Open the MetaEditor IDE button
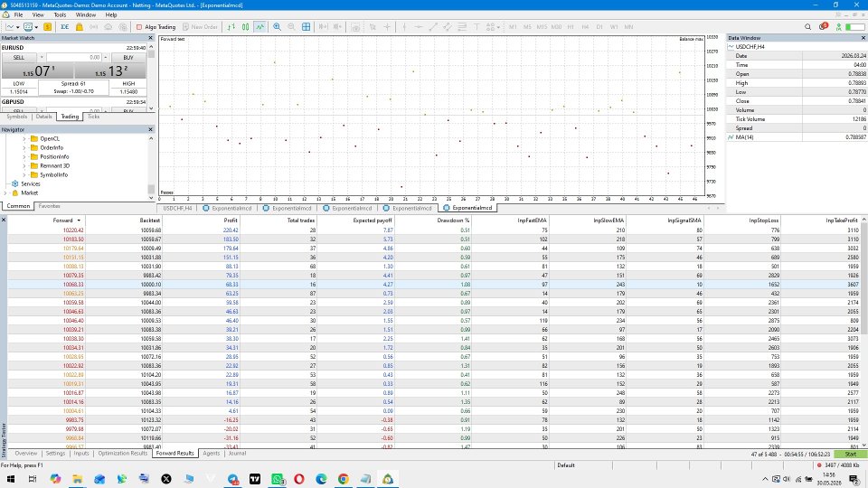The image size is (868, 488). pyautogui.click(x=65, y=26)
